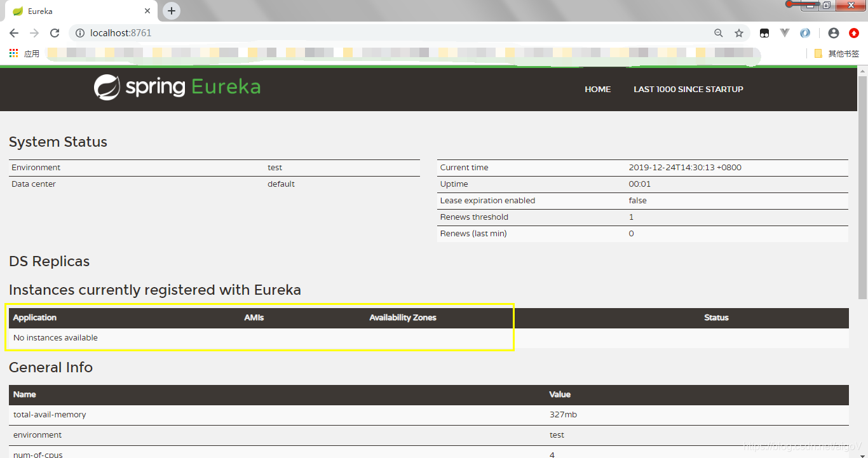Screen dimensions: 868x458
Task: Click the spring Eureka logo
Action: 177,88
